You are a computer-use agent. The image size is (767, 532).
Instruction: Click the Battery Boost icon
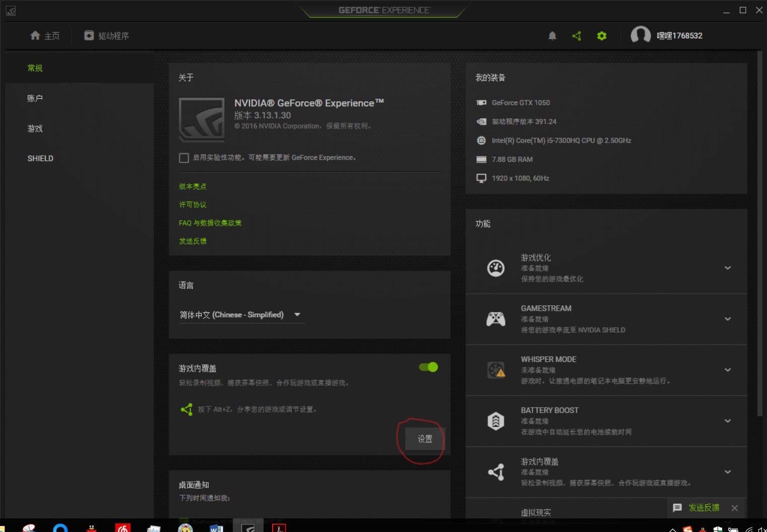click(495, 421)
